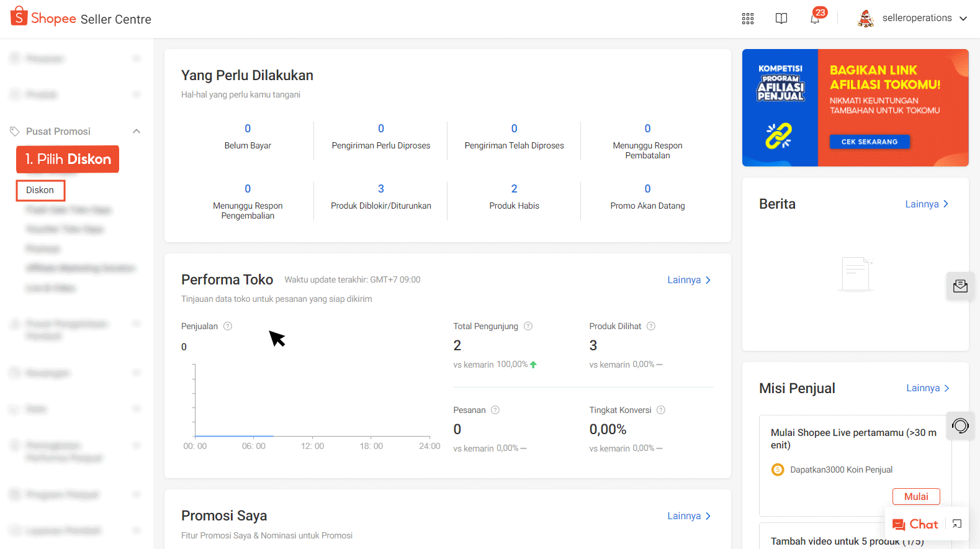
Task: Click Produk Diblokir/Diturunkan count
Action: 381,189
